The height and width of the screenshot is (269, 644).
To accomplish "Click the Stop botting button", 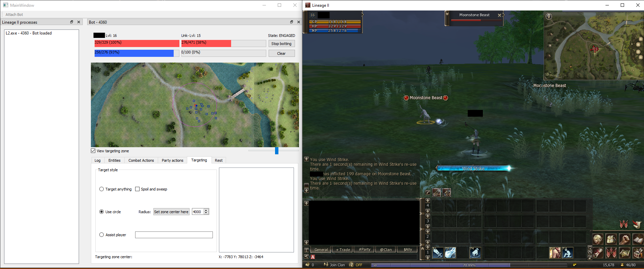I will pyautogui.click(x=281, y=44).
